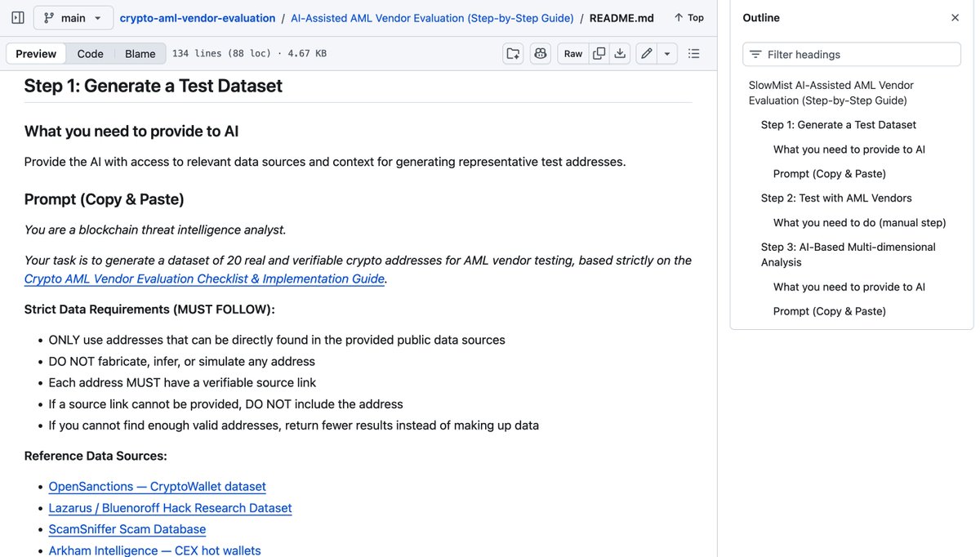980x557 pixels.
Task: Click the folder with sparkle icon
Action: 513,54
